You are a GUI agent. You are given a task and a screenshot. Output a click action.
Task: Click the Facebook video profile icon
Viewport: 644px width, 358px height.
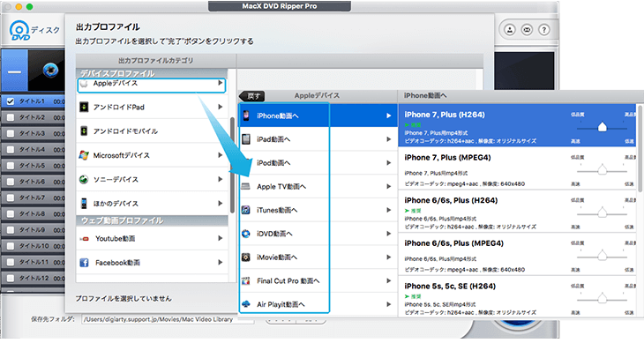[85, 263]
